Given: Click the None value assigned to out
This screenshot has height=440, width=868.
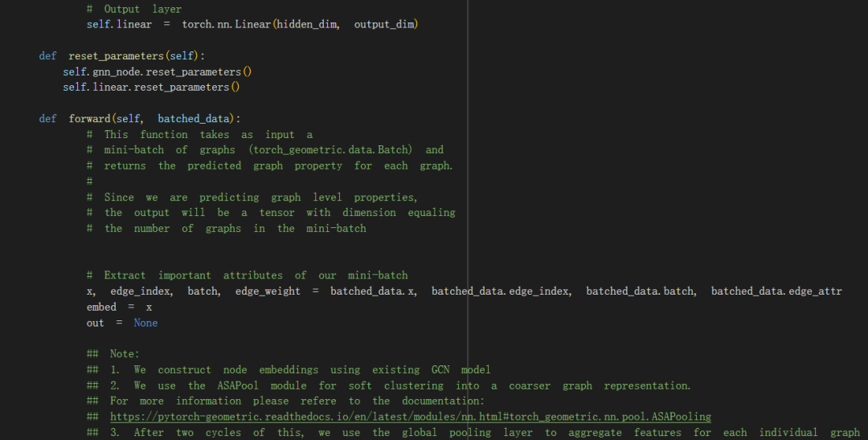Looking at the screenshot, I should [x=145, y=323].
